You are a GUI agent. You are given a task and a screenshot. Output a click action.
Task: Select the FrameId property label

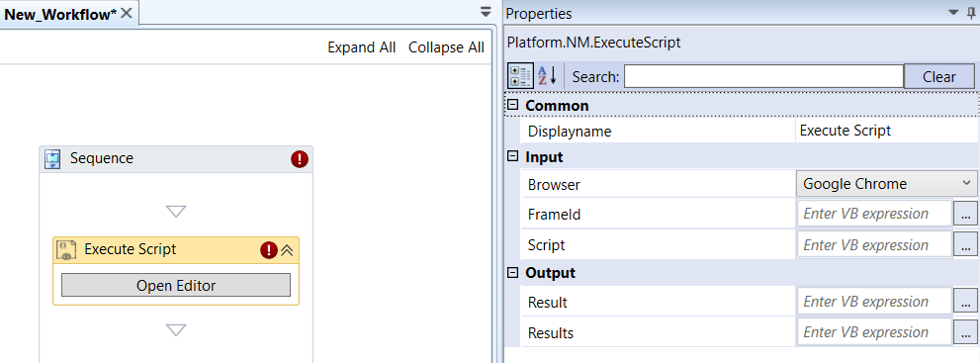pos(555,215)
